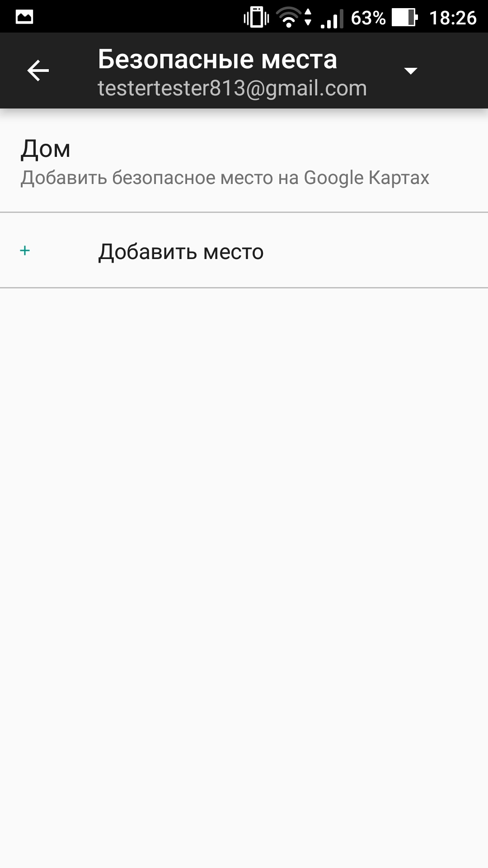488x868 pixels.
Task: Choose Добавить место option
Action: tap(244, 250)
